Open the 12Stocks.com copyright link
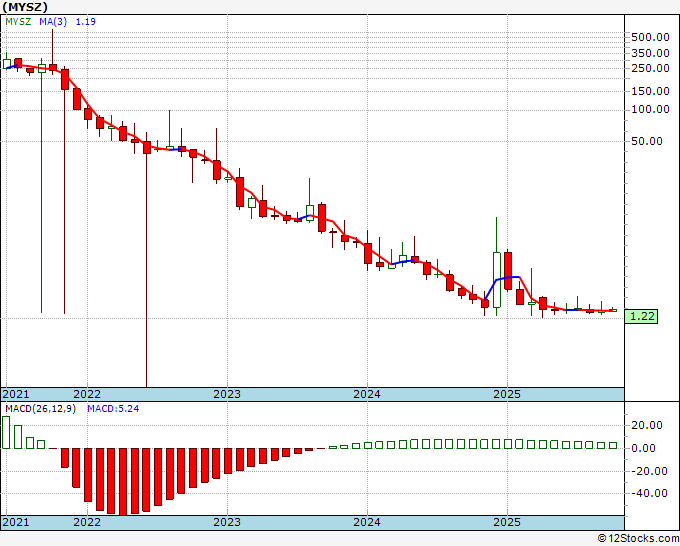 [638, 539]
